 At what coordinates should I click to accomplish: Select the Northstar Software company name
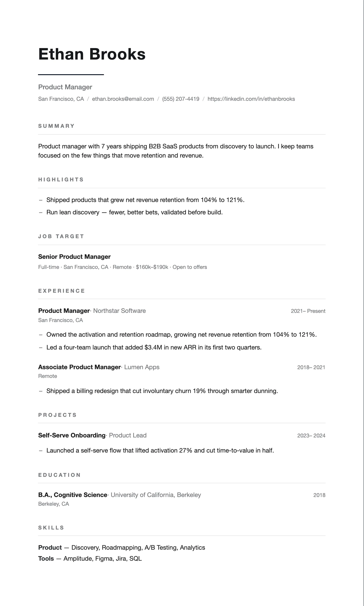pos(120,311)
